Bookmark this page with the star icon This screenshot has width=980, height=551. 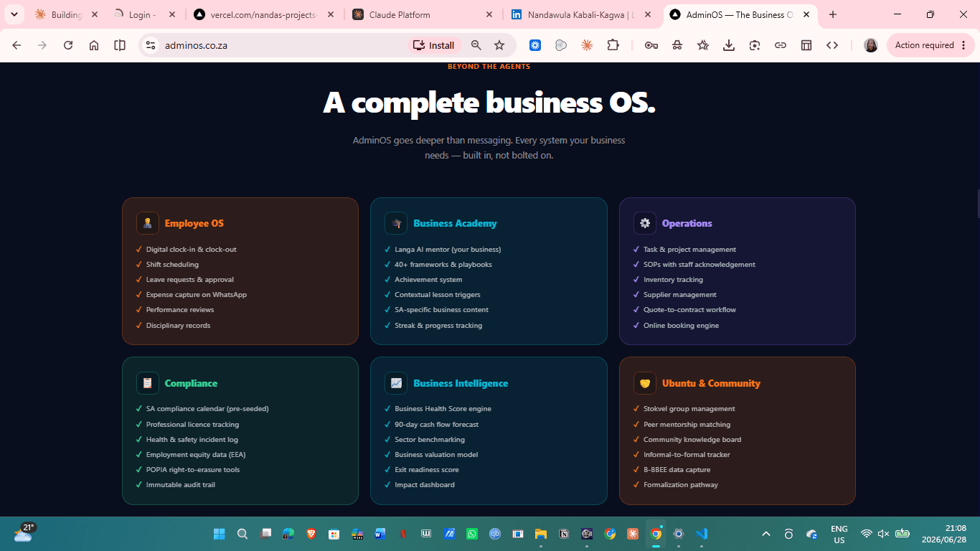[x=499, y=45]
